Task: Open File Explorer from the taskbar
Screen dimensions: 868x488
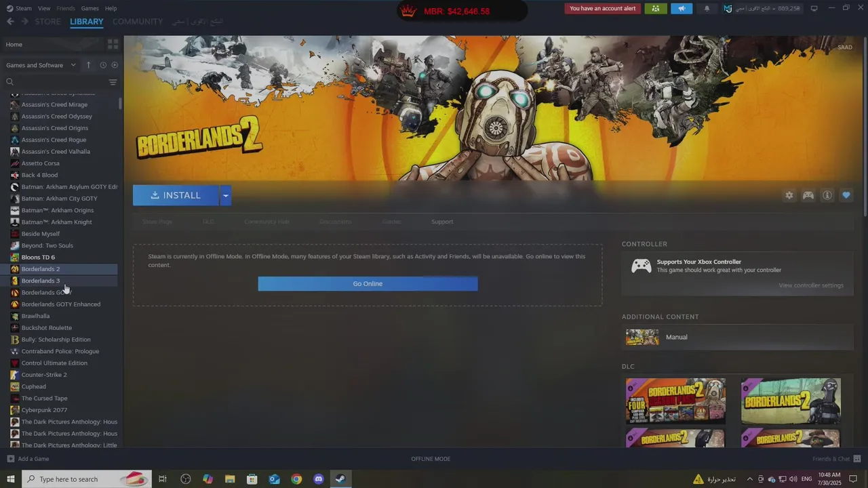Action: click(x=230, y=479)
